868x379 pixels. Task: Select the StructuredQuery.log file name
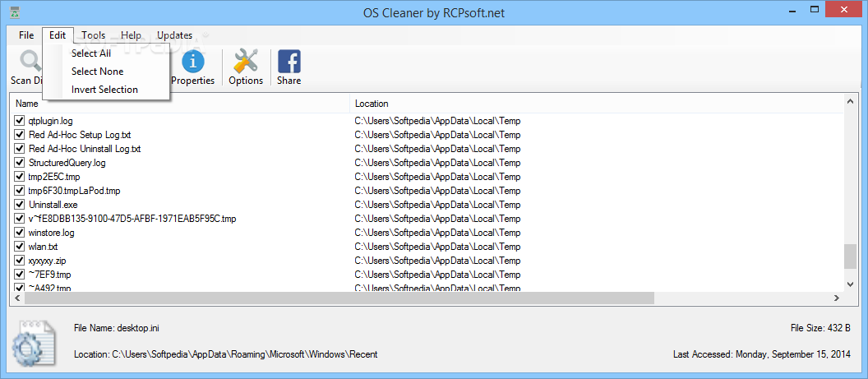point(67,163)
